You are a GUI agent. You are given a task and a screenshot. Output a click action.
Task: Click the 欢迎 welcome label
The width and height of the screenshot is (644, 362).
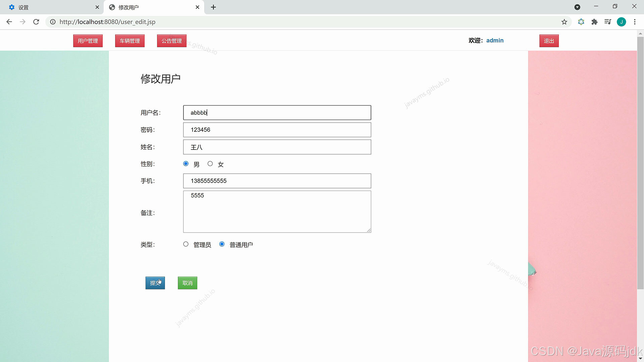[x=476, y=41]
